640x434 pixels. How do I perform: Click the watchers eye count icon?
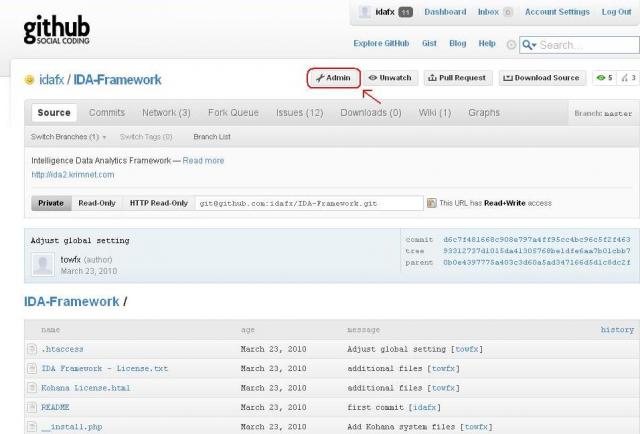click(601, 78)
